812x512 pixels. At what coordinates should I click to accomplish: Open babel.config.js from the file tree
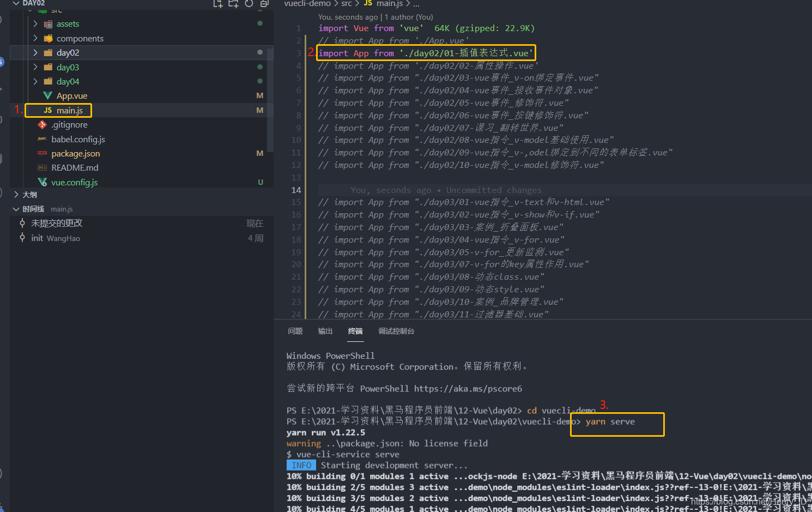[78, 140]
